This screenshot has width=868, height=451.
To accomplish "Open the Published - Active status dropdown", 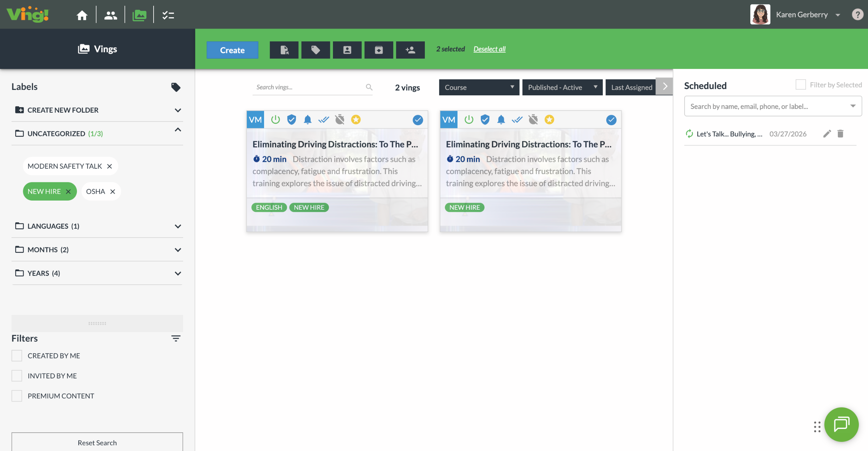I will tap(562, 87).
